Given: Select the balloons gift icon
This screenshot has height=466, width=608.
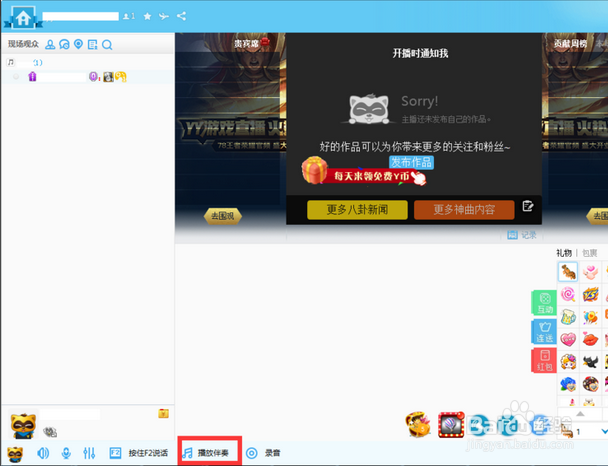Looking at the screenshot, I should click(x=591, y=317).
